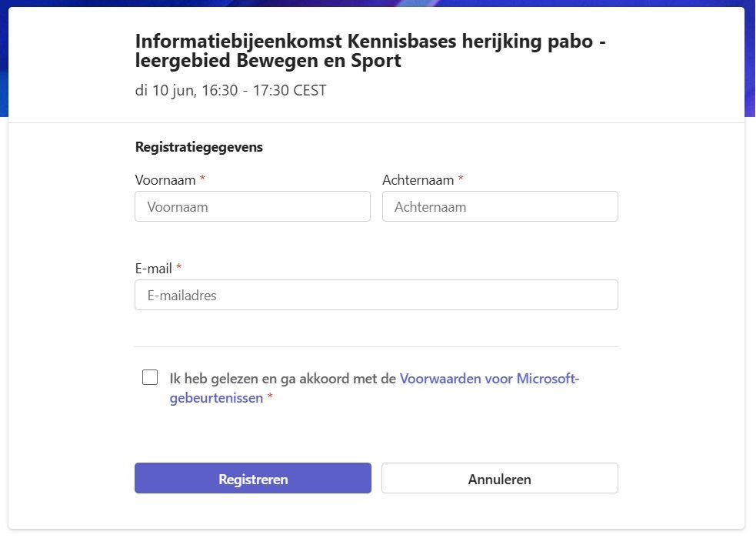The width and height of the screenshot is (756, 545).
Task: Tick the terms agreement checkbox
Action: point(150,377)
